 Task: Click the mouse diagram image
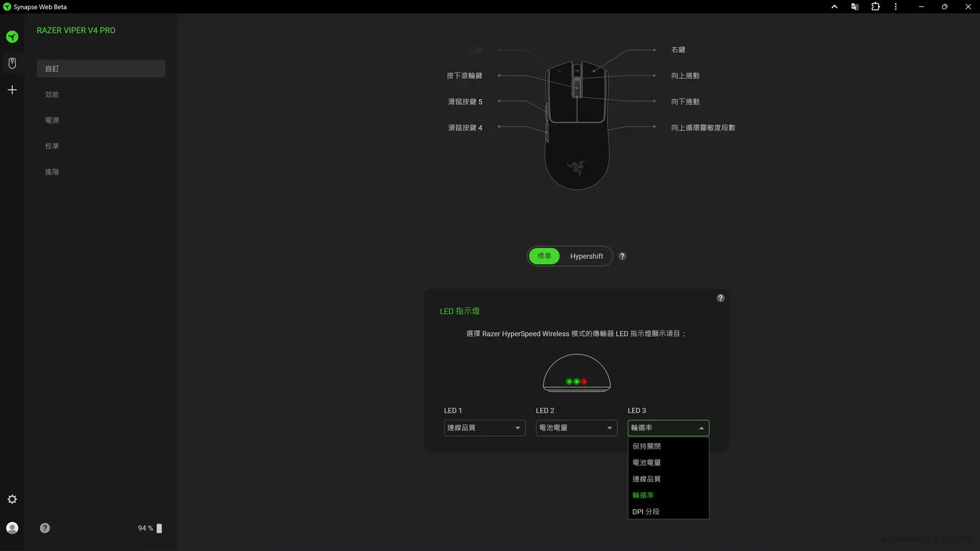click(577, 125)
